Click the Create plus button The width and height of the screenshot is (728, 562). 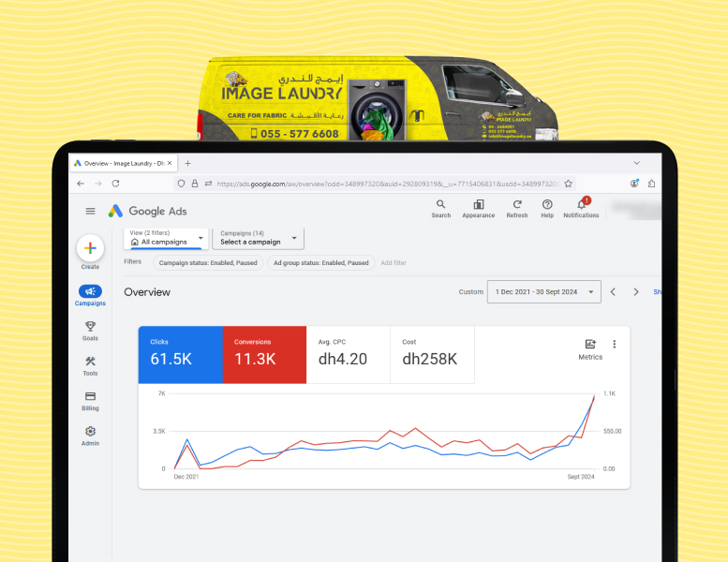(90, 248)
